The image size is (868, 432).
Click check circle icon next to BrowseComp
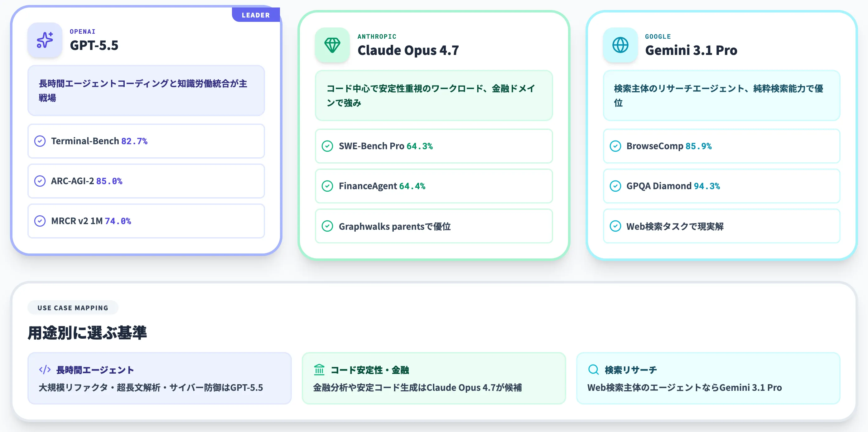[615, 146]
